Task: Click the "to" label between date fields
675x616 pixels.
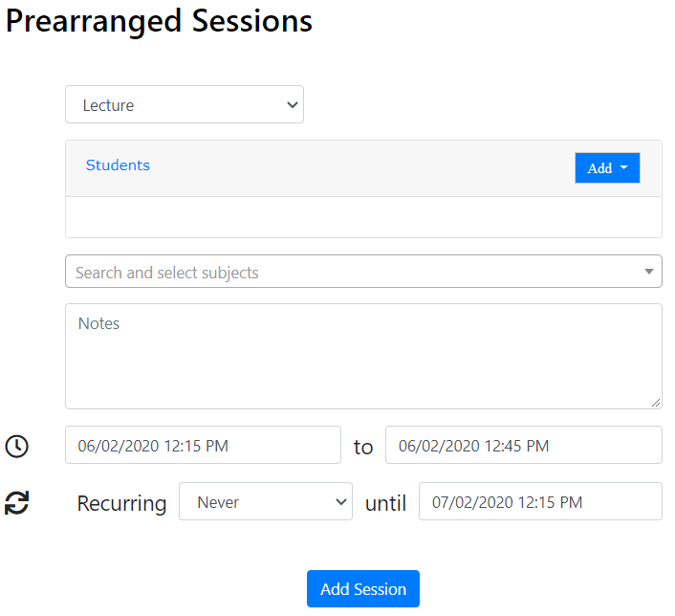Action: pyautogui.click(x=363, y=447)
